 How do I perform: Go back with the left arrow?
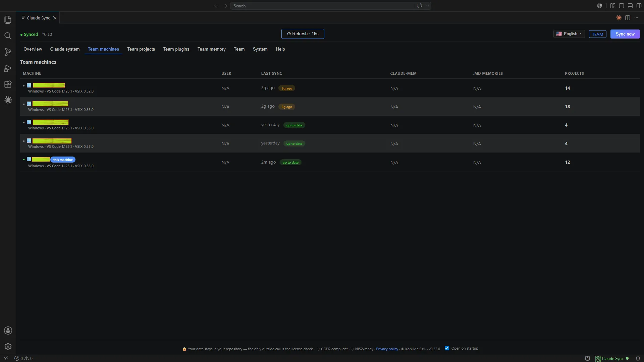[216, 6]
